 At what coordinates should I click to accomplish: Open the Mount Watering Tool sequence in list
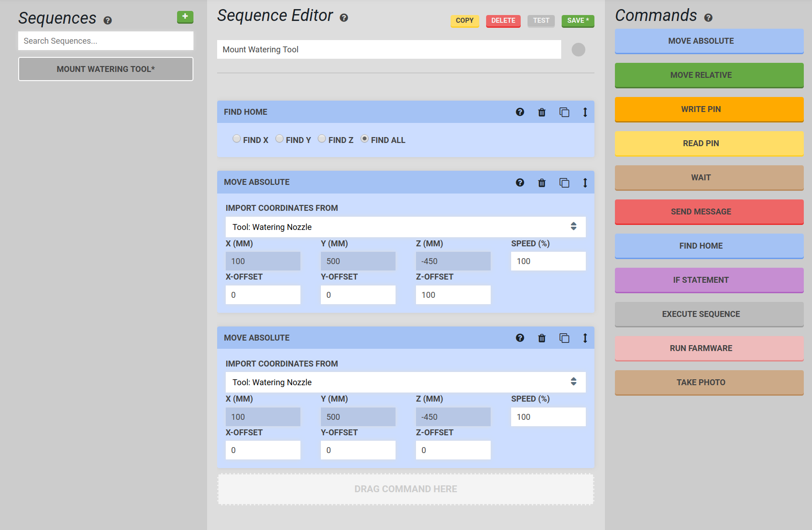coord(106,69)
